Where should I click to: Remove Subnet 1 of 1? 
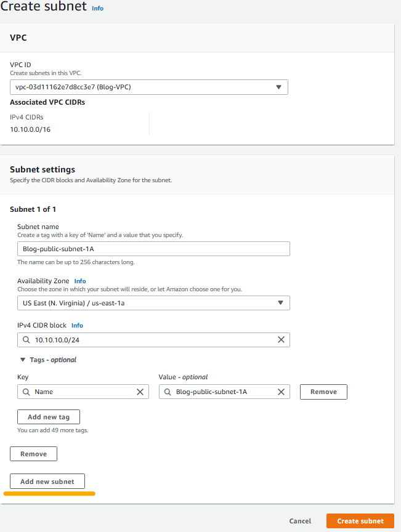33,454
